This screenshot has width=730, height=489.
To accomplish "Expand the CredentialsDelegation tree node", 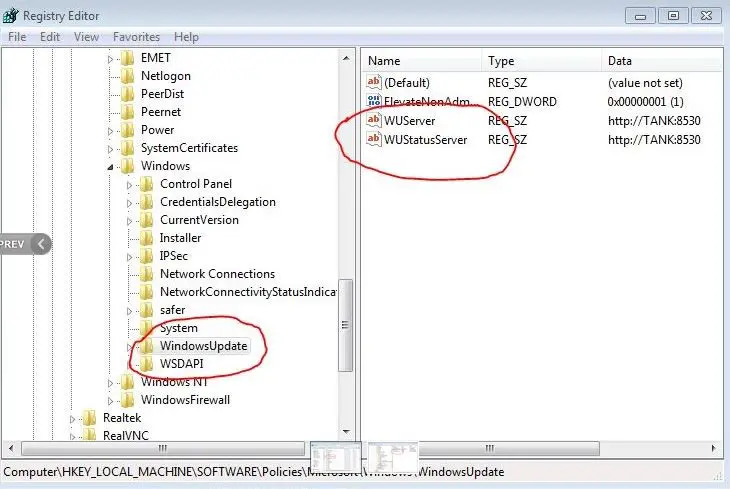I will pyautogui.click(x=129, y=204).
